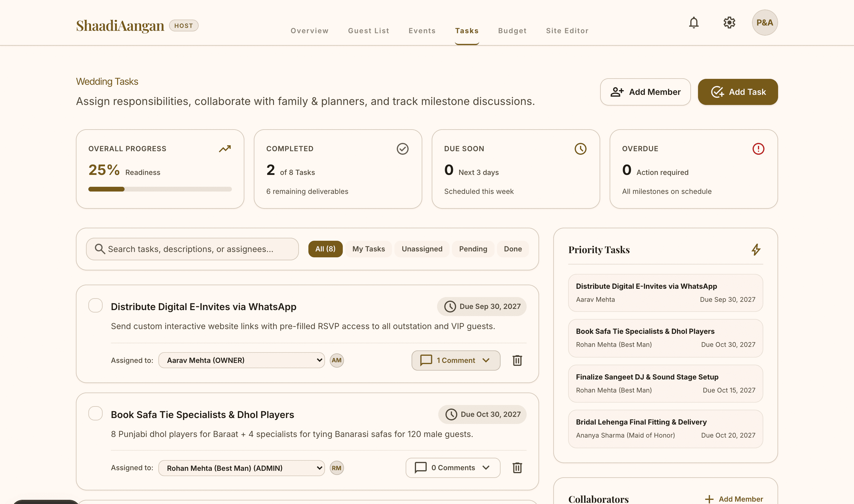854x504 pixels.
Task: Go to the Overview tab
Action: (x=310, y=31)
